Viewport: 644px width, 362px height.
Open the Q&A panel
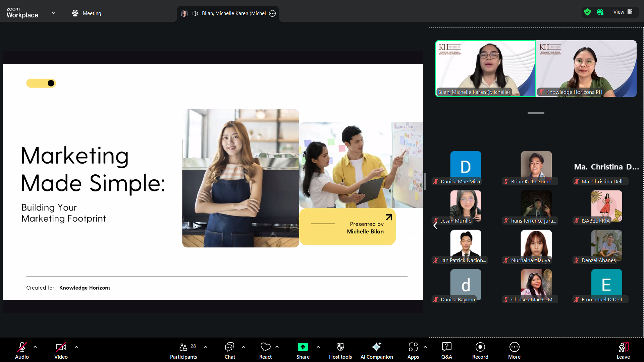(x=446, y=347)
